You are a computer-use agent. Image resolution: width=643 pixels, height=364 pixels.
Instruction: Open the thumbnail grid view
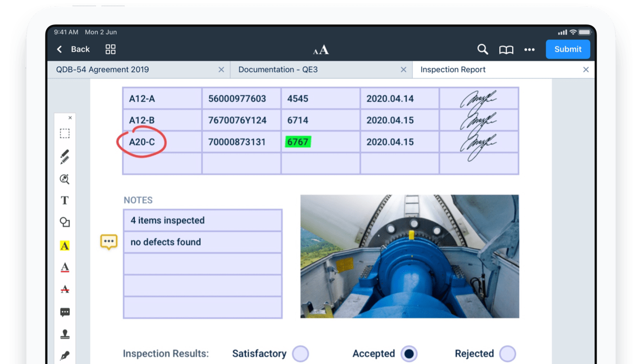(111, 49)
